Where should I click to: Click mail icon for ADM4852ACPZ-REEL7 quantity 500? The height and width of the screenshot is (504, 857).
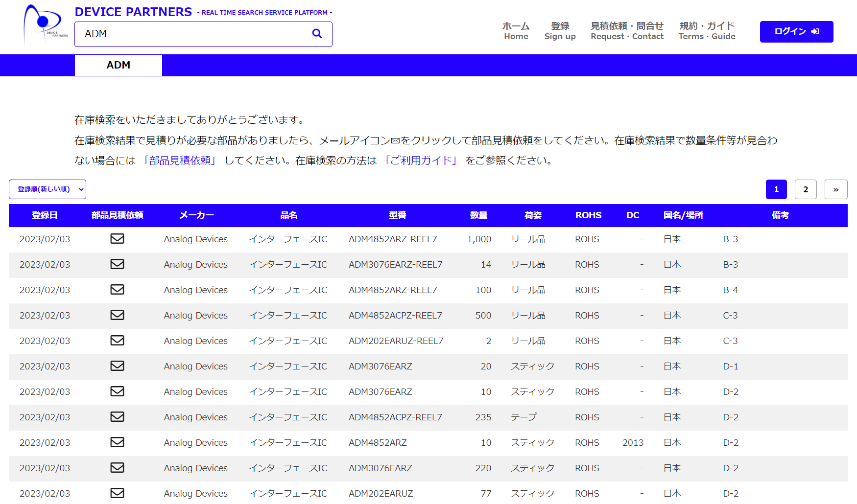117,315
